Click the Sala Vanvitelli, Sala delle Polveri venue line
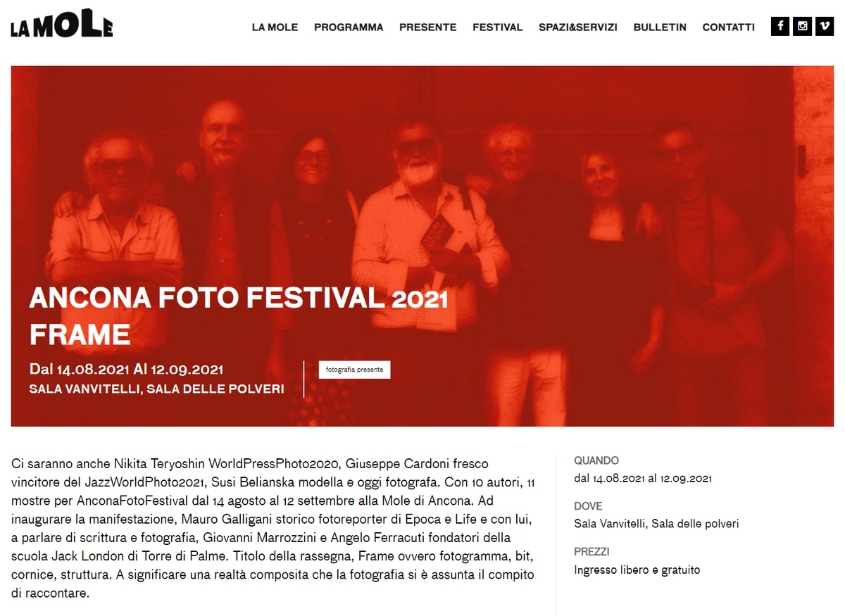 pos(157,389)
